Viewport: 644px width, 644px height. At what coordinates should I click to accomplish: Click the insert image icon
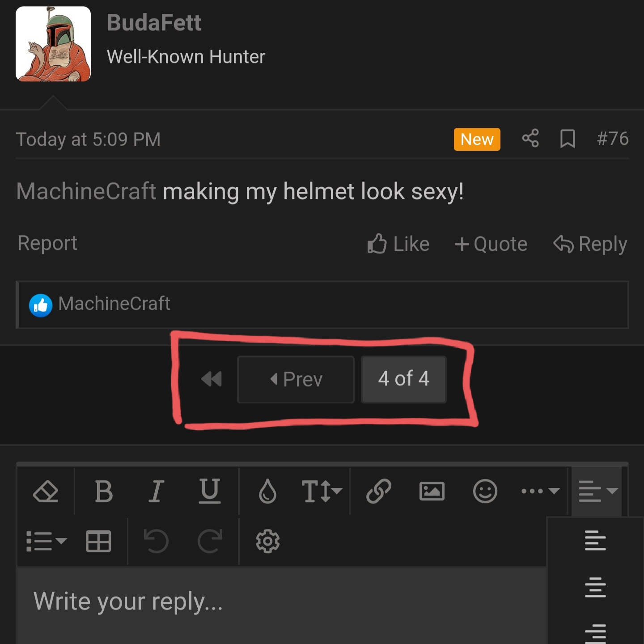click(x=432, y=491)
